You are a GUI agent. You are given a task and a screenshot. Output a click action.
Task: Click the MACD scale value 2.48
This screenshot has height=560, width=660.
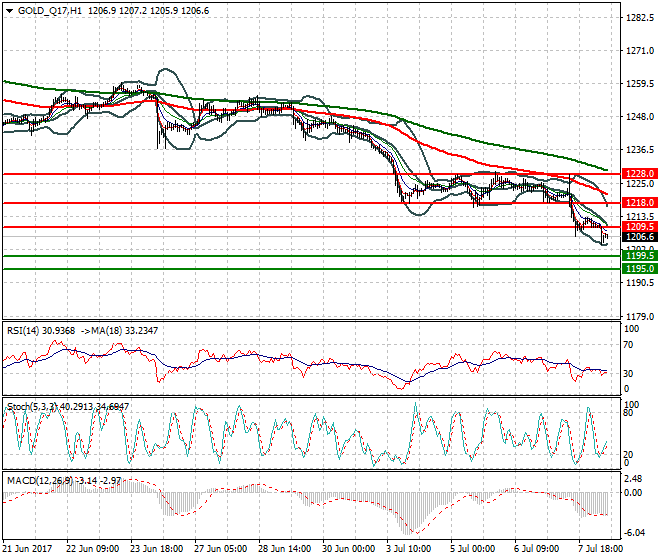pyautogui.click(x=634, y=479)
